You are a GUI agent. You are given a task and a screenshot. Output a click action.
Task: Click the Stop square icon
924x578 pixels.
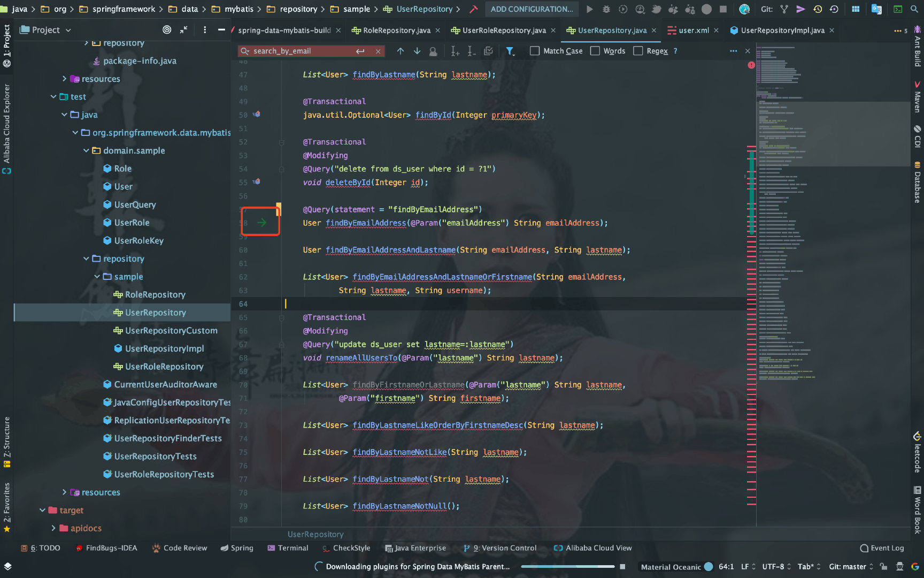coord(723,9)
